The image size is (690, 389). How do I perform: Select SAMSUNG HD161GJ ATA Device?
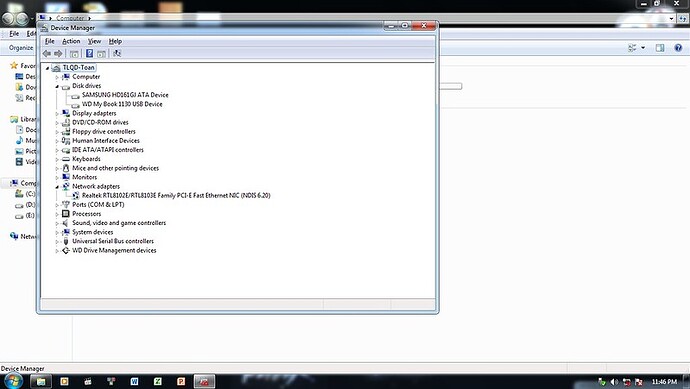pyautogui.click(x=125, y=95)
